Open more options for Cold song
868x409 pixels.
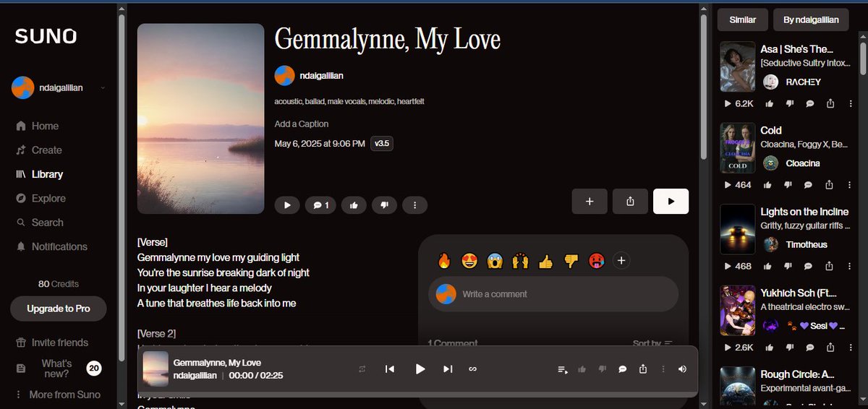pos(851,184)
